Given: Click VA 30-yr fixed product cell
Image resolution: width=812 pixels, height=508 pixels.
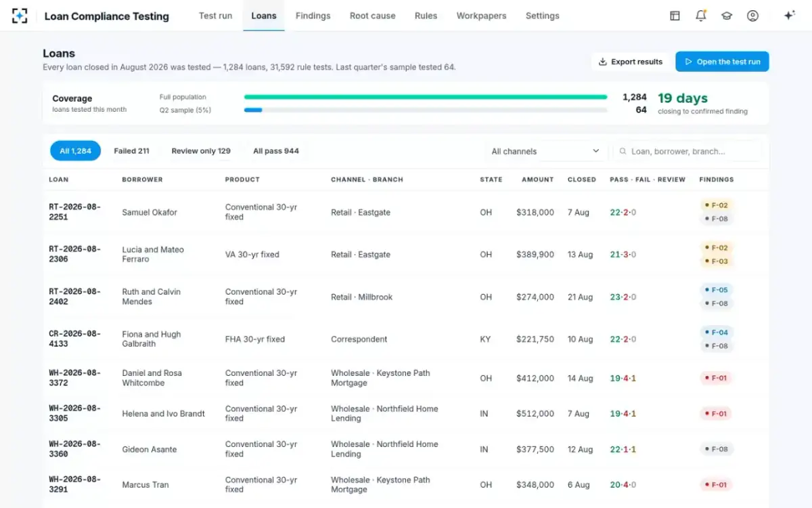Looking at the screenshot, I should pyautogui.click(x=252, y=255).
